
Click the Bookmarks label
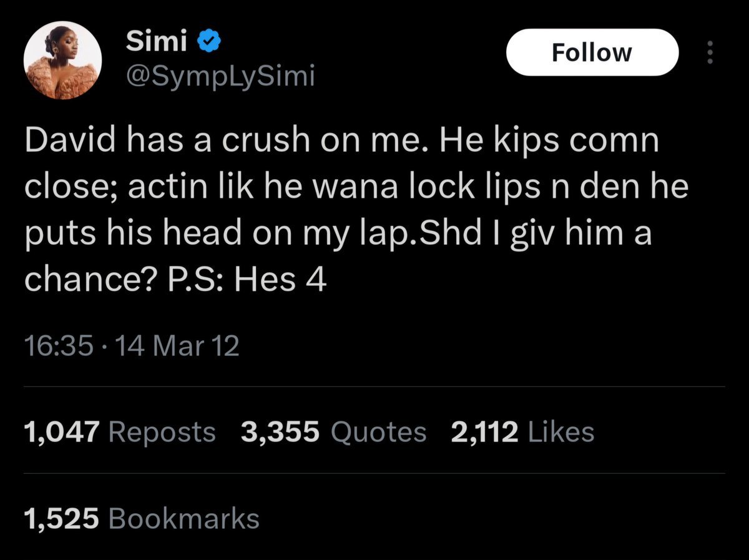[x=184, y=518]
